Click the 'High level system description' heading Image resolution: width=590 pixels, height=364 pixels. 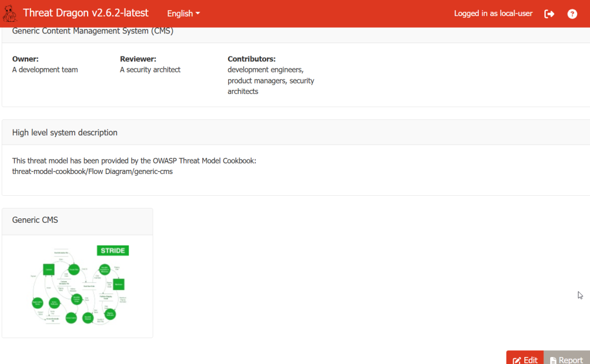(x=65, y=132)
